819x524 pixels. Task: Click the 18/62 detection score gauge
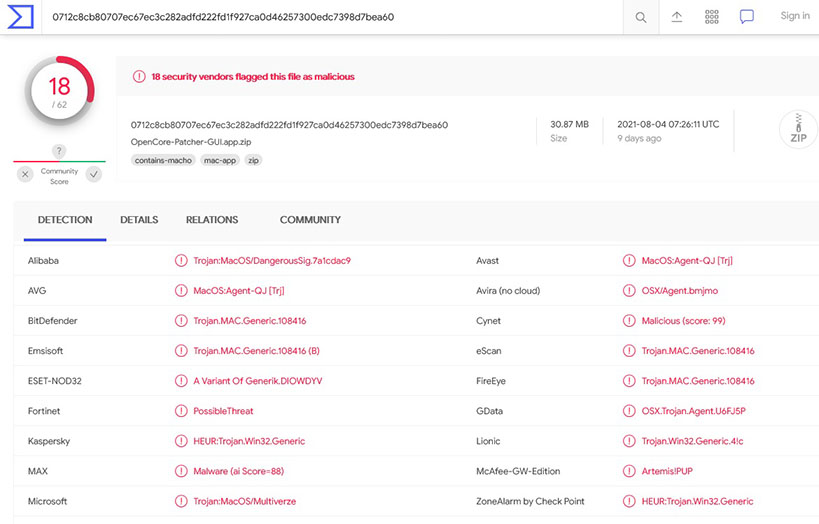click(x=59, y=90)
